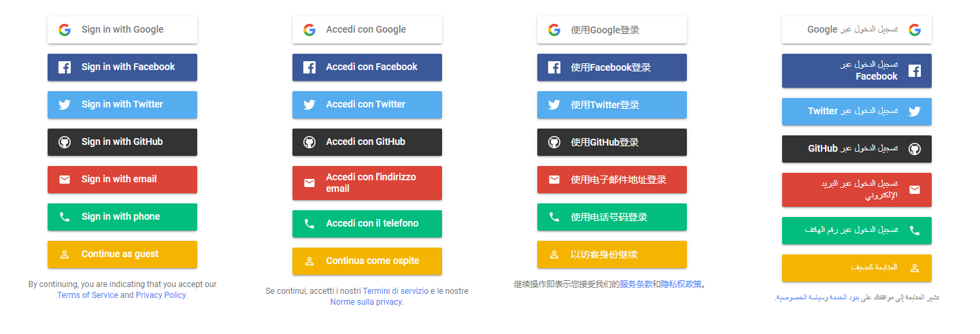
Task: Click the envelope icon on Sign in with email
Action: pyautogui.click(x=65, y=180)
